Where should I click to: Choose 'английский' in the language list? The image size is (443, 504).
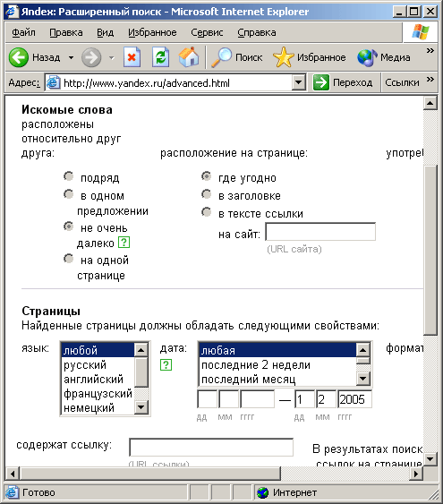tap(98, 380)
